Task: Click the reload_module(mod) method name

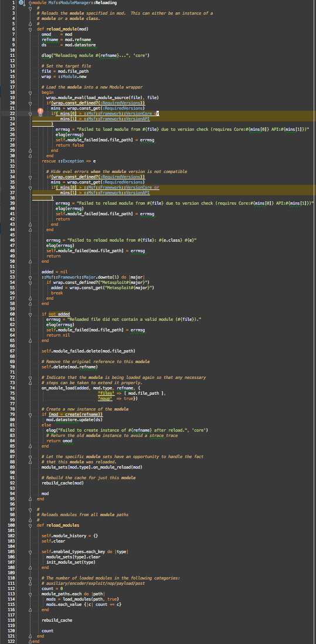Action: 66,29
